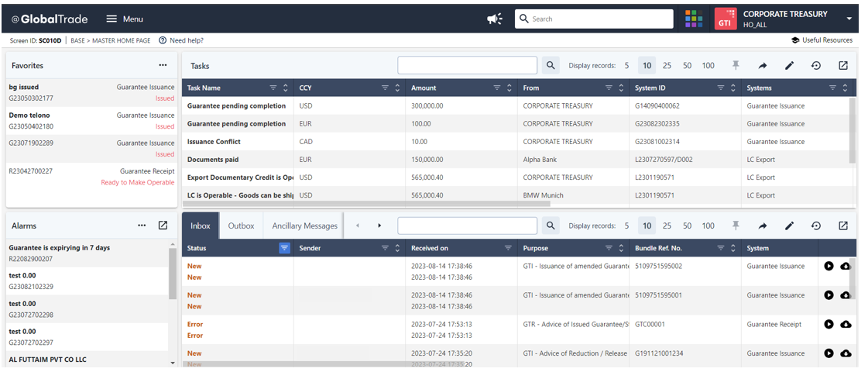Open Alarms panel in new window

coord(163,226)
